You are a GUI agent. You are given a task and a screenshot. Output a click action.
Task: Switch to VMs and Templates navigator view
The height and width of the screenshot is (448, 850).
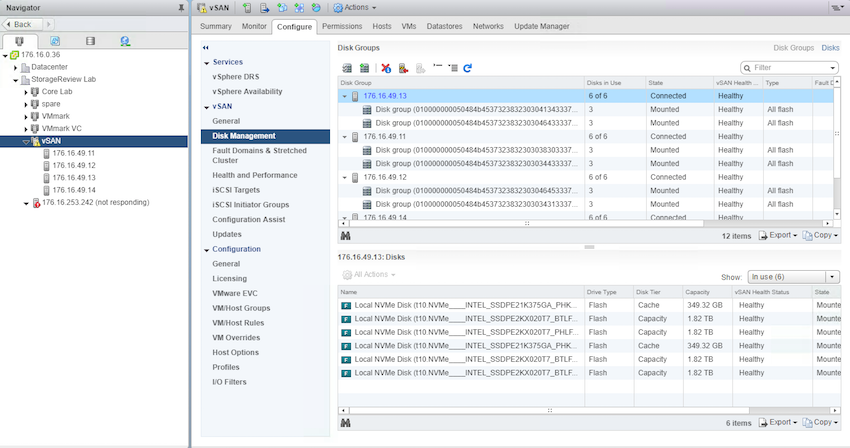55,41
